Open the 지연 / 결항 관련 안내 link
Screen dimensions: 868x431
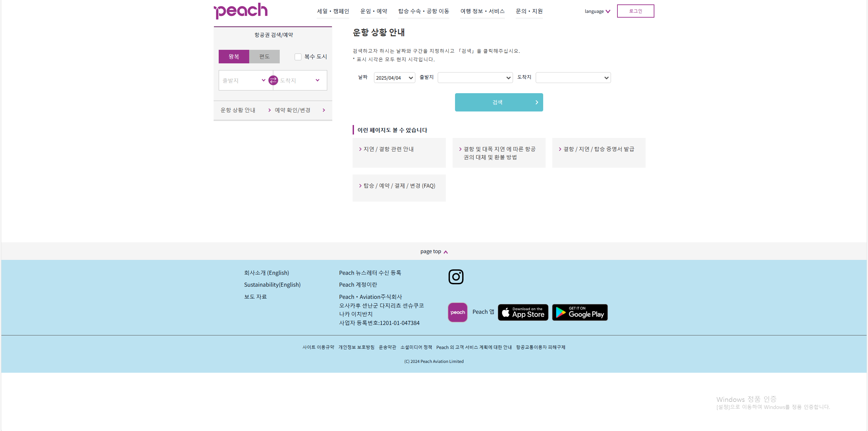pos(388,149)
